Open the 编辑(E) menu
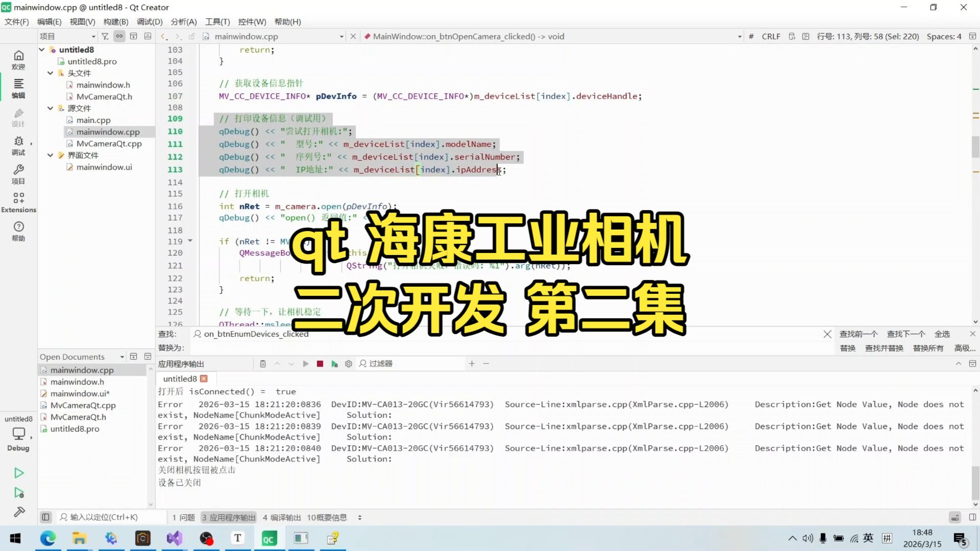Screen dimensions: 980x551 point(49,22)
